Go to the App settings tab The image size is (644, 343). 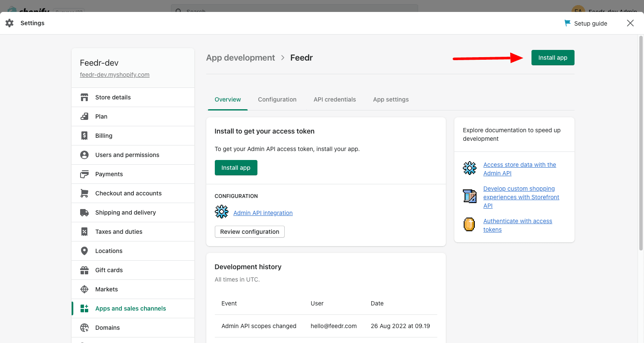(391, 99)
